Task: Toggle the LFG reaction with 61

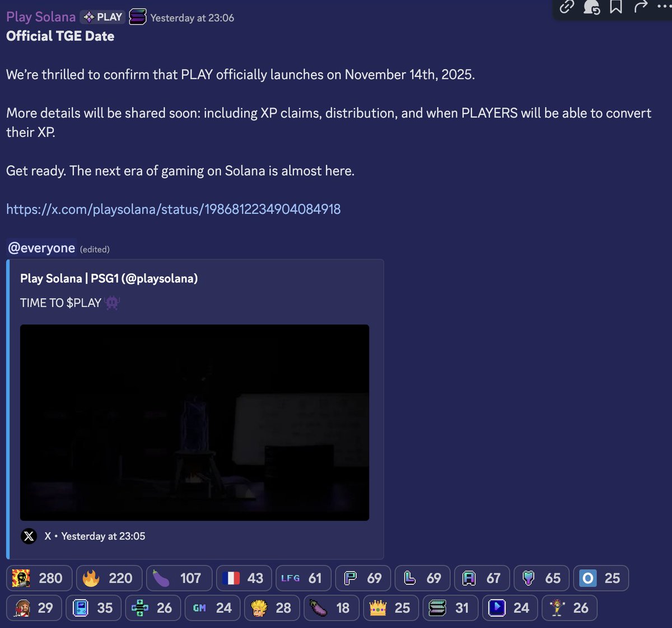Action: point(303,578)
